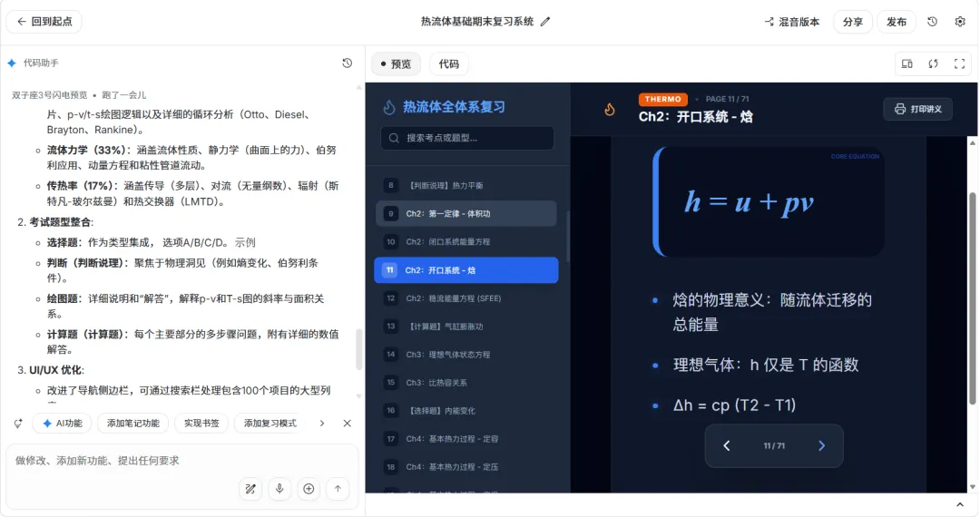Select Ch2: 第一定律 - 体积功 item
Screen dimensions: 980x517
tap(465, 213)
